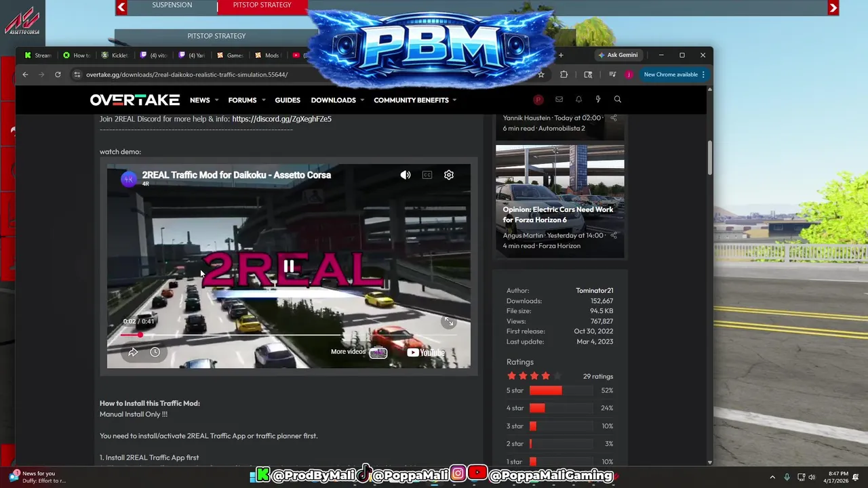868x488 pixels.
Task: Open video on YouTube via logo
Action: coord(426,352)
